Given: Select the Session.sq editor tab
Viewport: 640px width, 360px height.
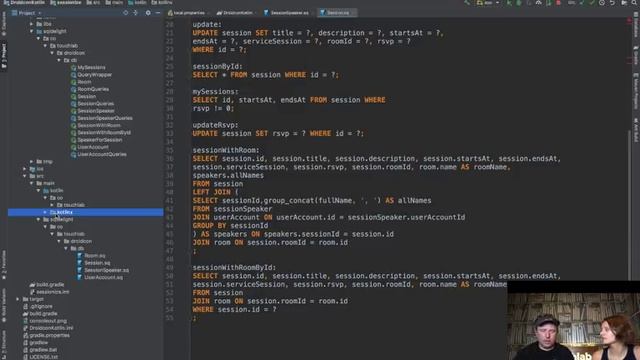Looking at the screenshot, I should click(337, 13).
